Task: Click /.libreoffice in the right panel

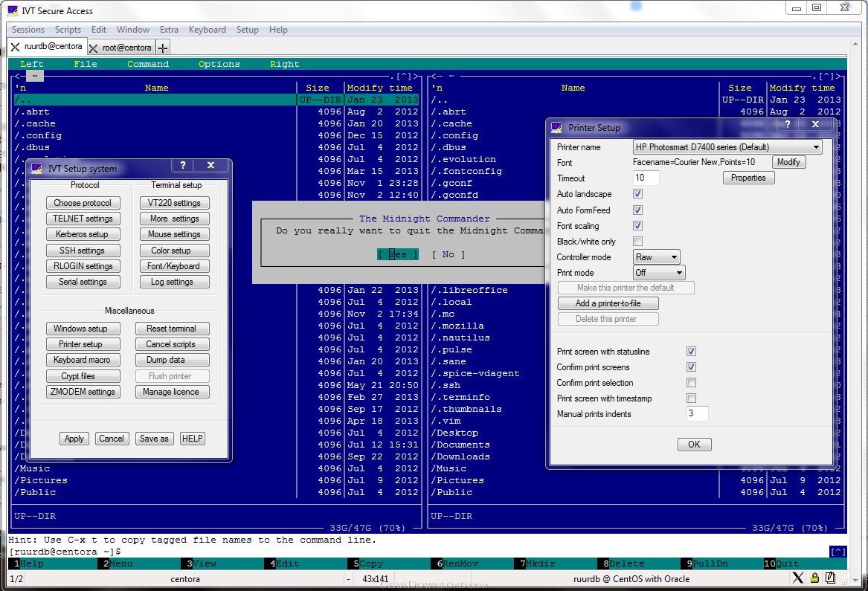Action: [x=469, y=290]
